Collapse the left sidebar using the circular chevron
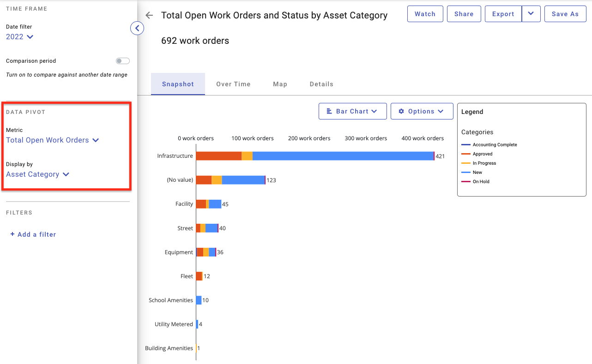 (x=137, y=28)
